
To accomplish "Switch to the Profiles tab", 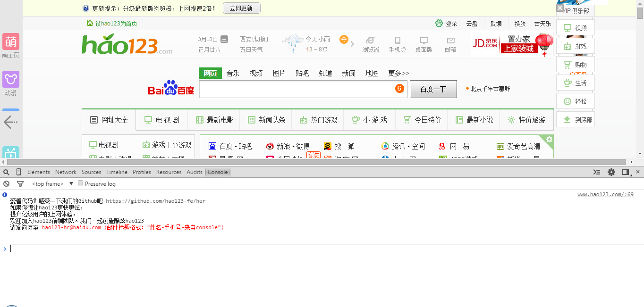I will 142,172.
